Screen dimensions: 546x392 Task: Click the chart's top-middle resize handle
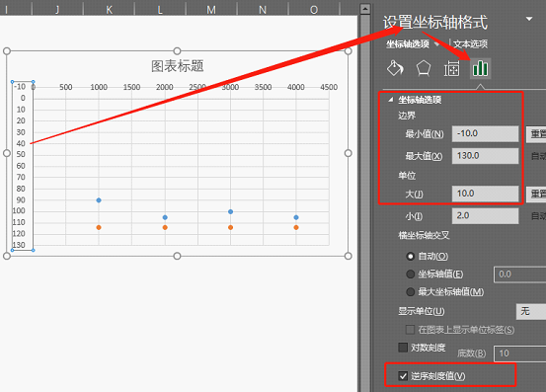click(x=177, y=51)
